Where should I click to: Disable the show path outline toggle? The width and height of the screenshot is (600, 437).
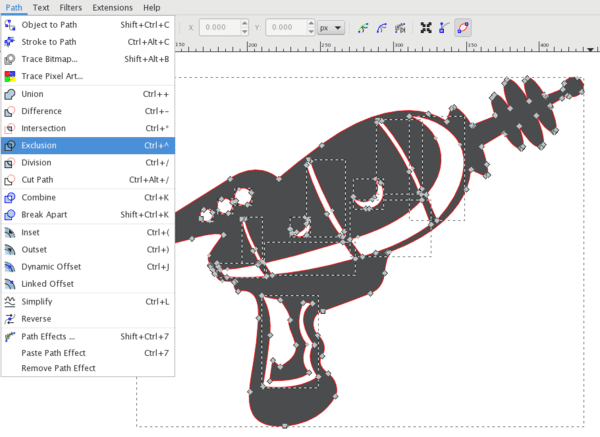coord(463,28)
